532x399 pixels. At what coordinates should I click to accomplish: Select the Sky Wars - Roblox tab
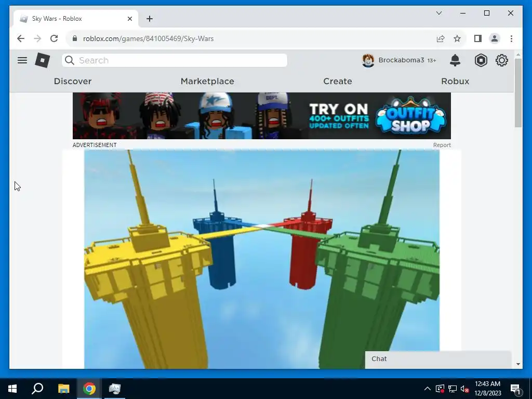[76, 19]
